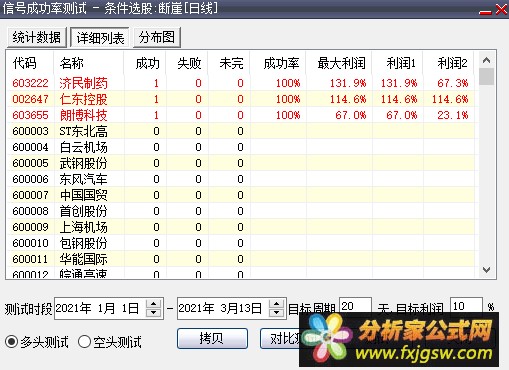The image size is (509, 370).
Task: Select stock code 600011
Action: click(x=30, y=259)
